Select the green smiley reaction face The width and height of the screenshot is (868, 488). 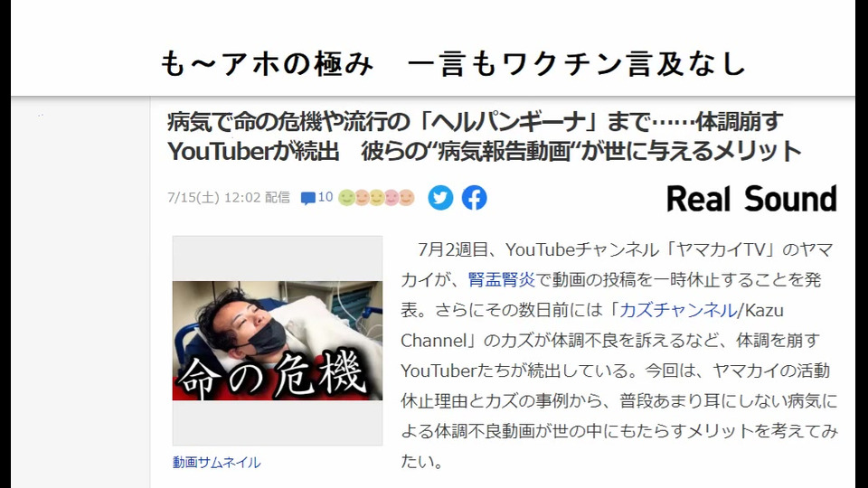pos(346,198)
